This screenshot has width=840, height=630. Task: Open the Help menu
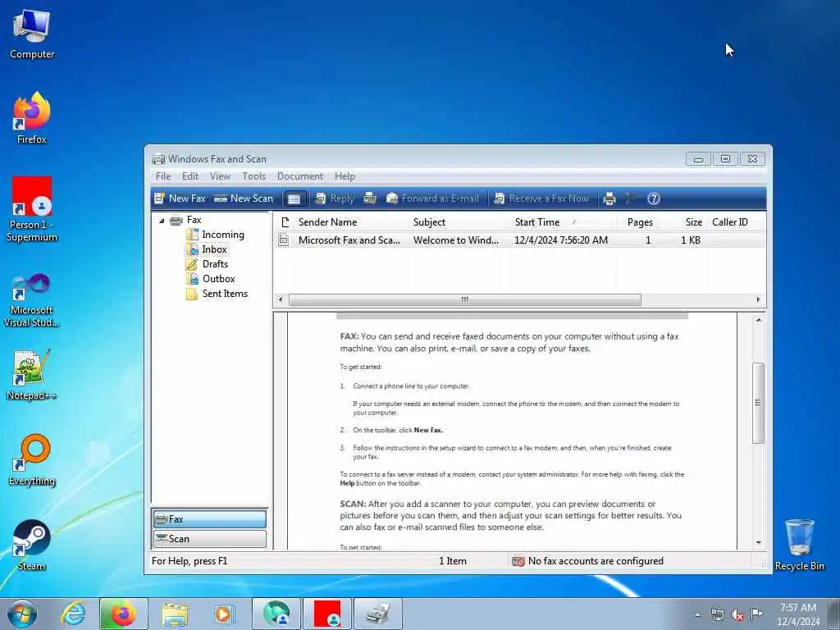pos(345,176)
